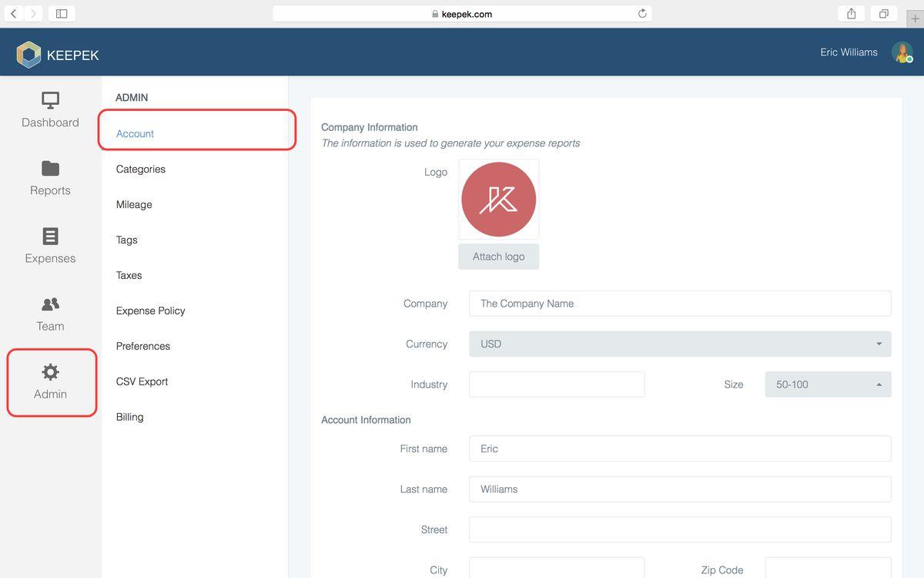
Task: Click the company logo thumbnail
Action: [499, 200]
